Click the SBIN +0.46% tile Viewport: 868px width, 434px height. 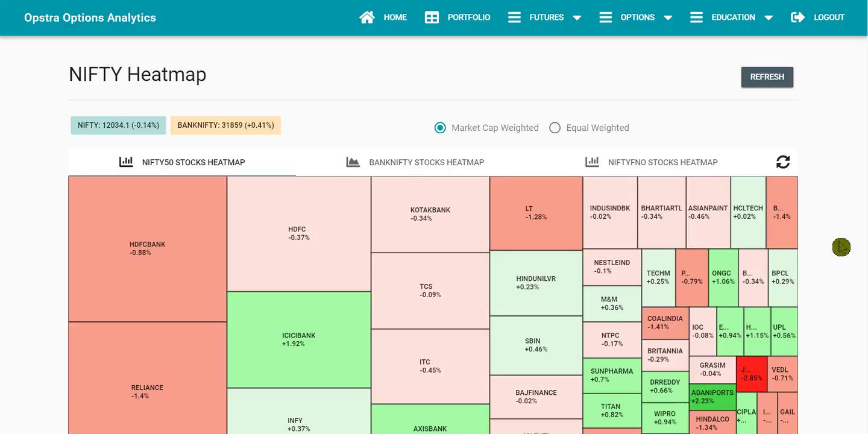pyautogui.click(x=536, y=345)
